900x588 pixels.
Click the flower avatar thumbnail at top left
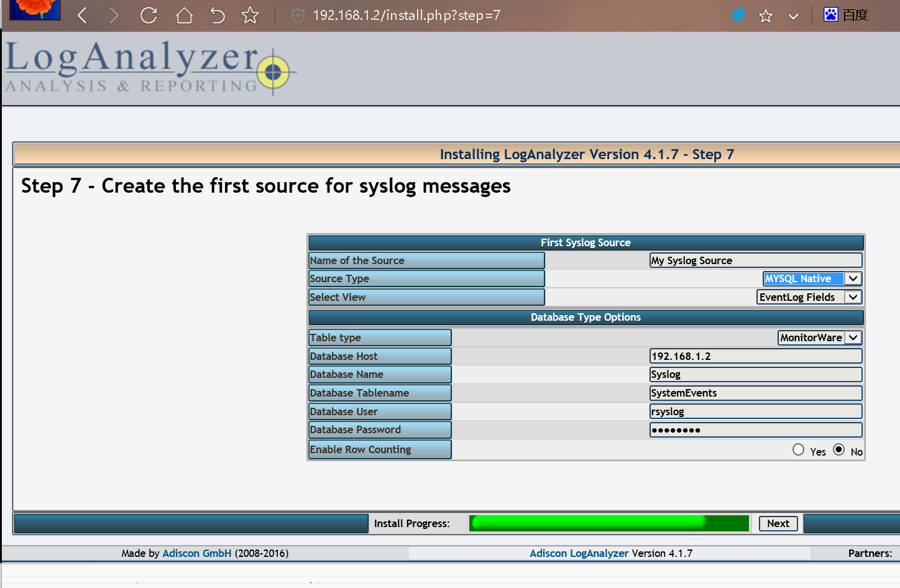35,9
